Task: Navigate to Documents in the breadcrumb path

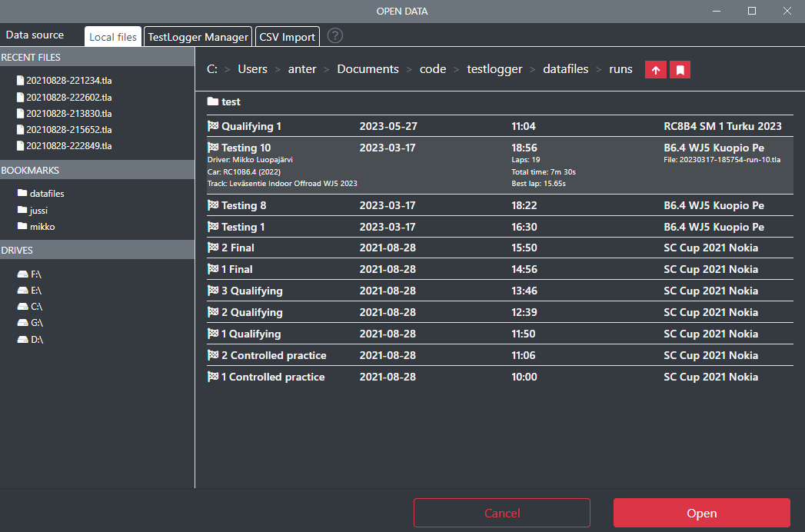Action: click(x=368, y=69)
